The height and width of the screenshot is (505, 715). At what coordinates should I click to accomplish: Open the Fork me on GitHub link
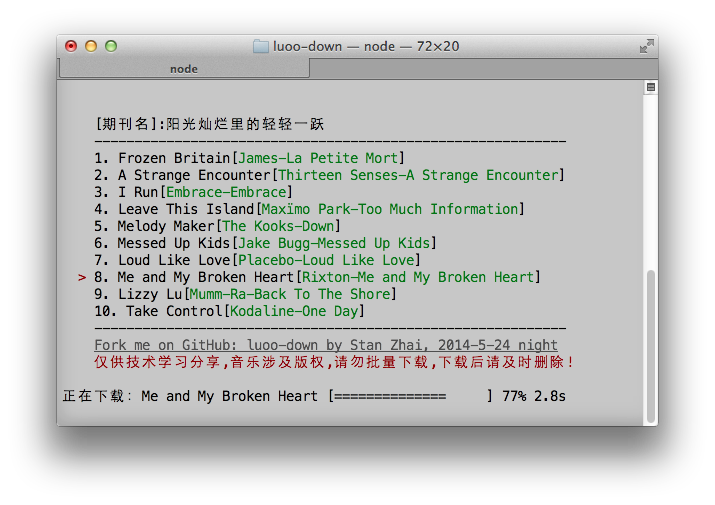(x=326, y=345)
